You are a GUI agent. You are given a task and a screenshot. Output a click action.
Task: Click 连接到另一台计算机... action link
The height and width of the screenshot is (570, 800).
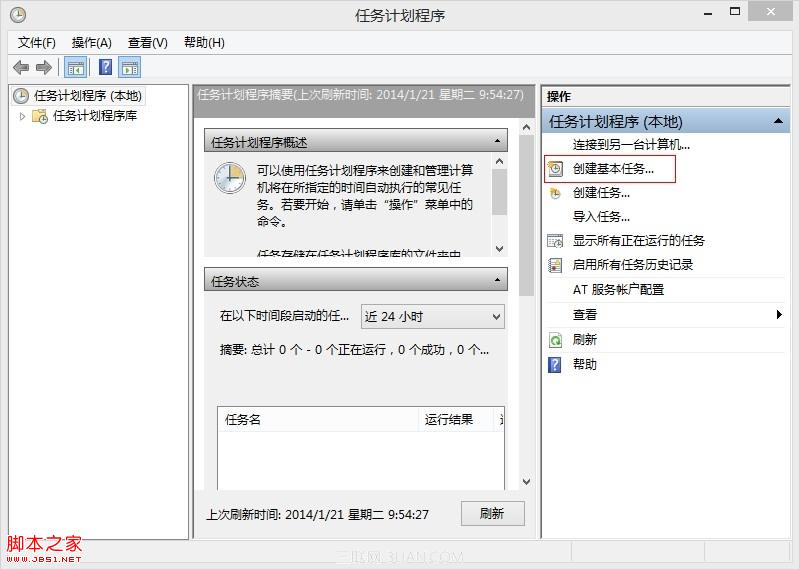tap(631, 145)
